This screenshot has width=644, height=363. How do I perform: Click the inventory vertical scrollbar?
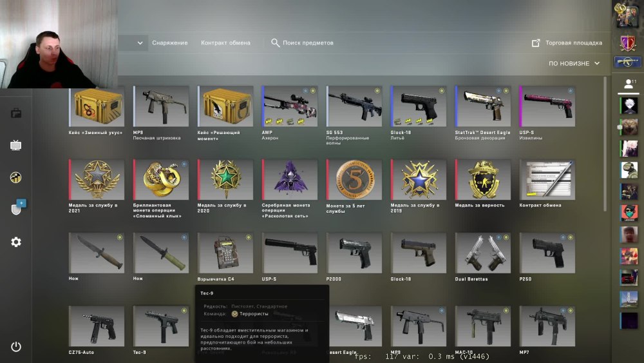(605, 144)
